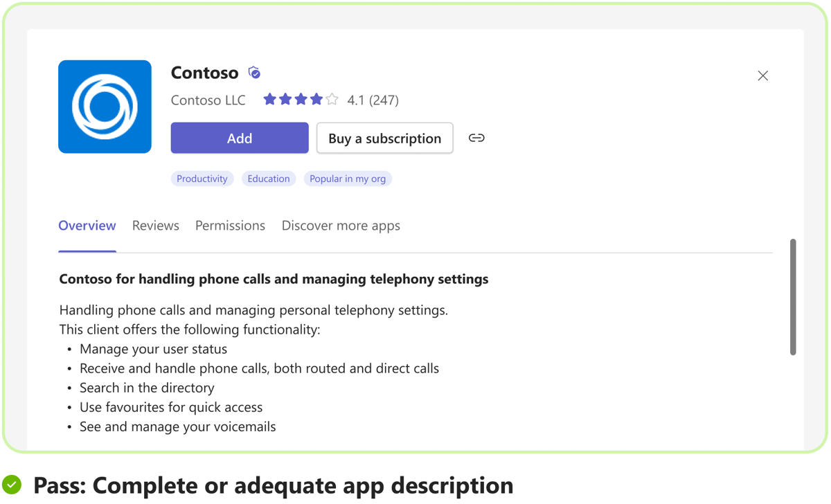Select the Education category tag
The width and height of the screenshot is (831, 504).
(x=269, y=179)
